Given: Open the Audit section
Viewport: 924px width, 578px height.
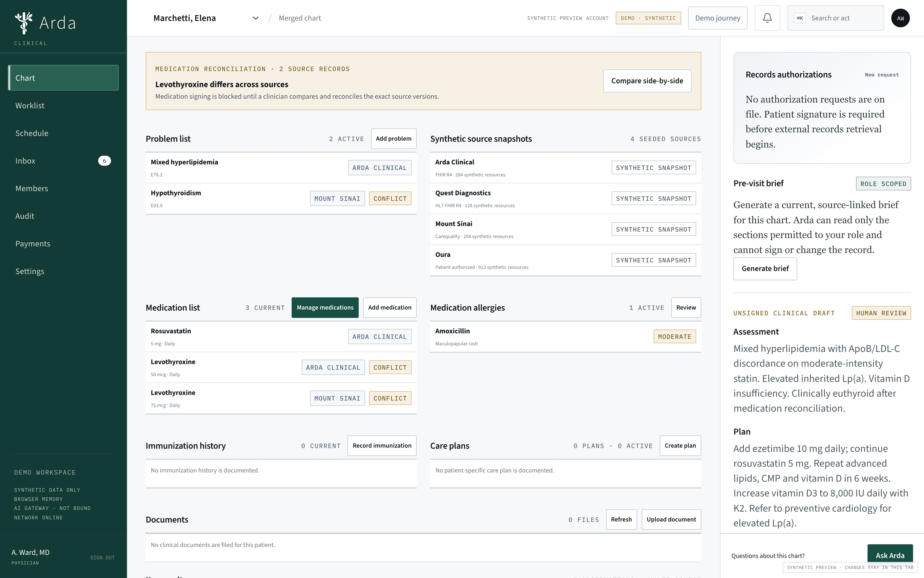Looking at the screenshot, I should coord(63,216).
